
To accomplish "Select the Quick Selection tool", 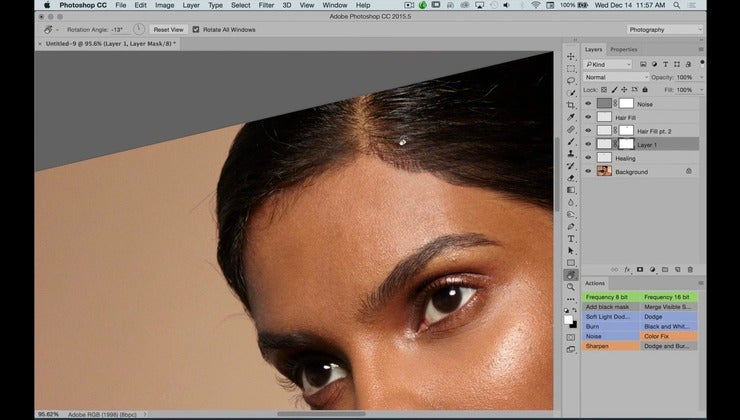I will coord(571,93).
